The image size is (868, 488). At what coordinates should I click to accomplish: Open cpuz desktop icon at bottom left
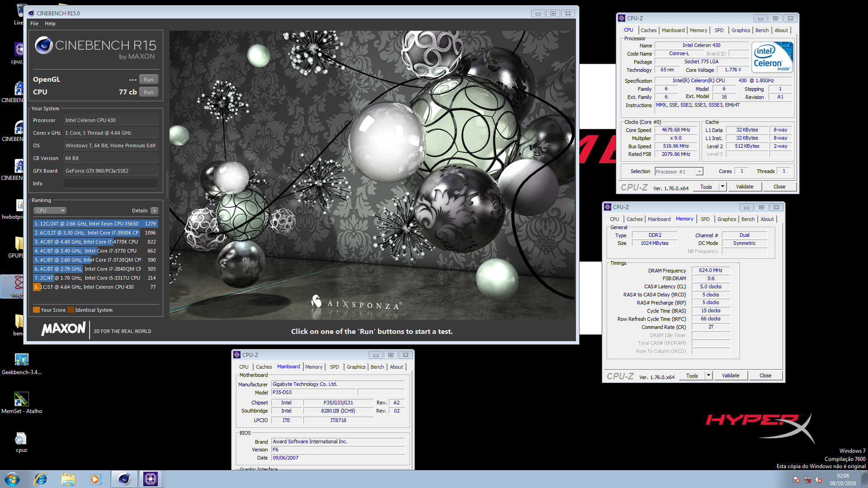pos(21,442)
